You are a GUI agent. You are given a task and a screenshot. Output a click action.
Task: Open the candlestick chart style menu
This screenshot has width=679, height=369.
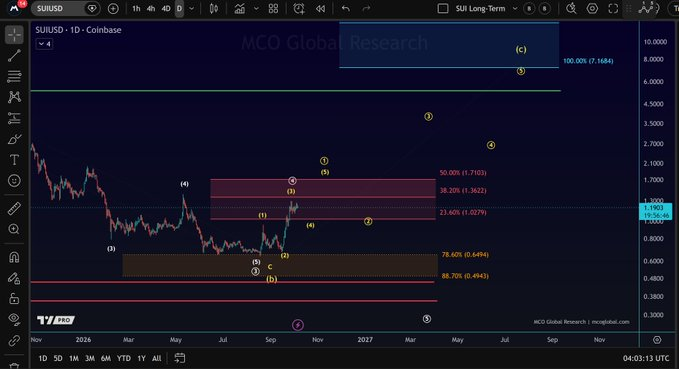pyautogui.click(x=213, y=9)
